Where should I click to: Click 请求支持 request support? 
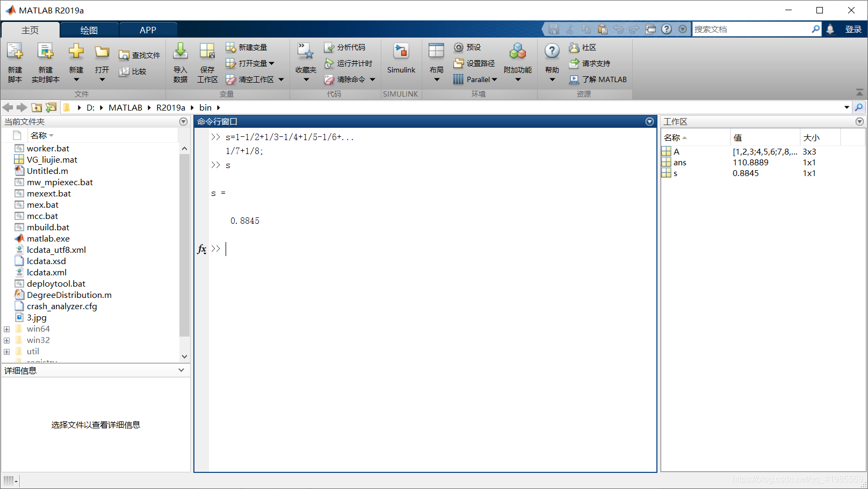point(590,63)
